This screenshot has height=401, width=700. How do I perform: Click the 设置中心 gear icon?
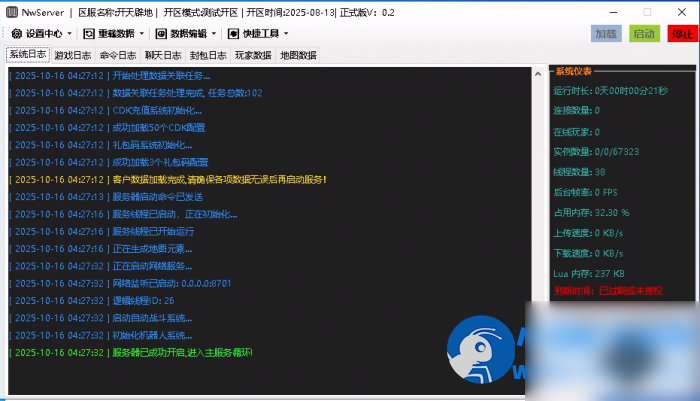17,33
